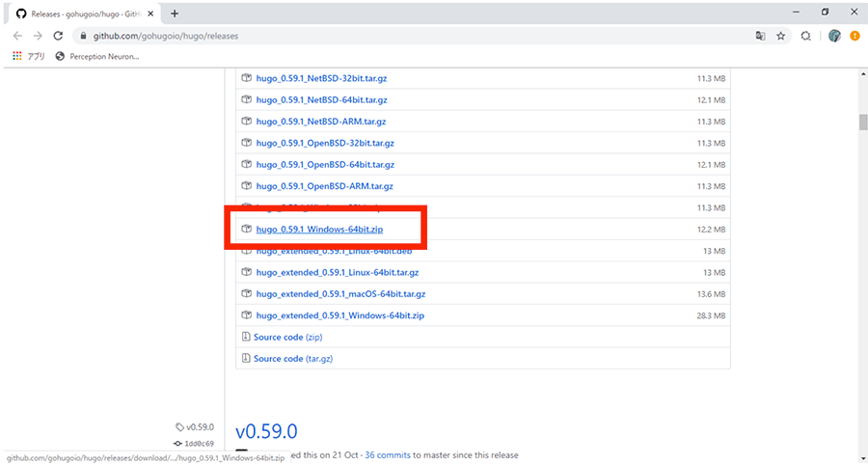Click package icon beside NetBSD-32bit.tar.gz
This screenshot has width=868, height=464.
pyautogui.click(x=246, y=78)
